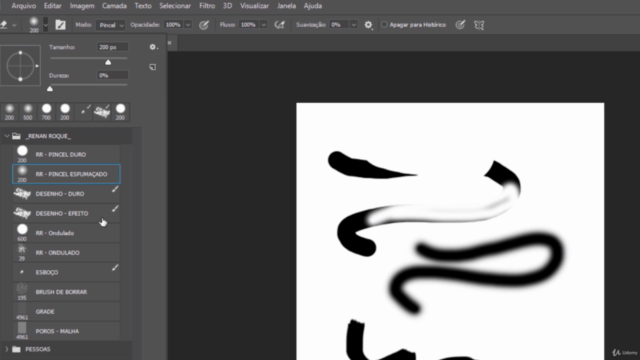Open the Visualizar menu

[x=254, y=6]
